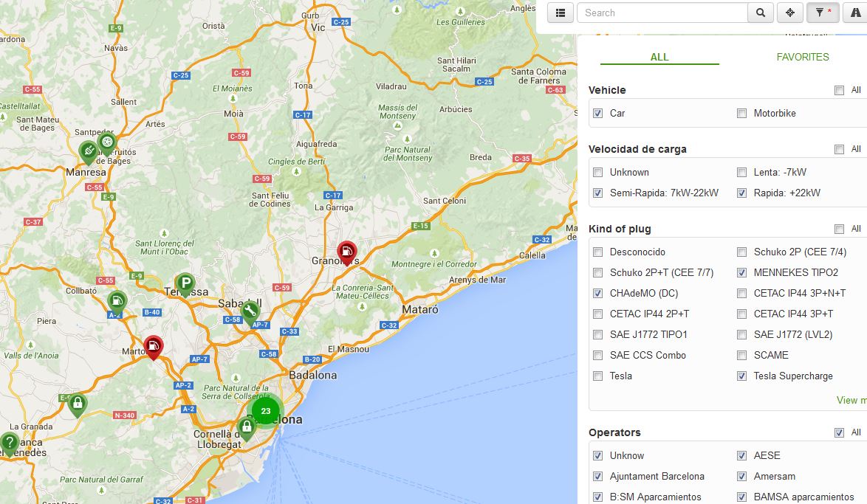Select the red fuel-pump marker at Granollers
The width and height of the screenshot is (867, 504).
346,253
